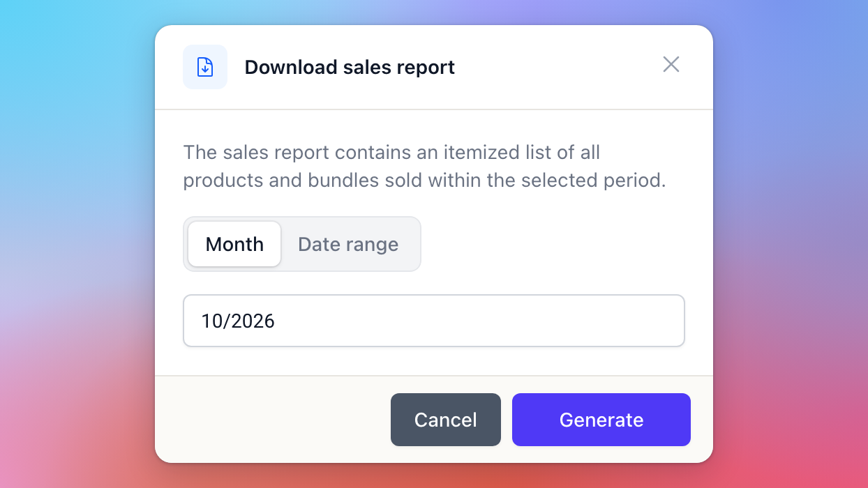
Task: Close the Download sales report dialog
Action: click(x=671, y=64)
